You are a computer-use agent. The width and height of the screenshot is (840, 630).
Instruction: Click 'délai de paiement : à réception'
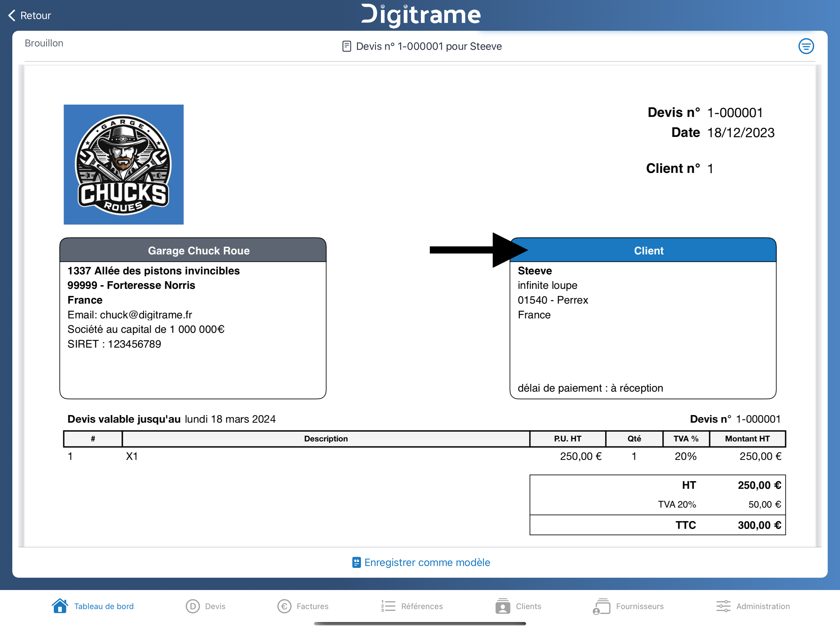[x=591, y=388]
